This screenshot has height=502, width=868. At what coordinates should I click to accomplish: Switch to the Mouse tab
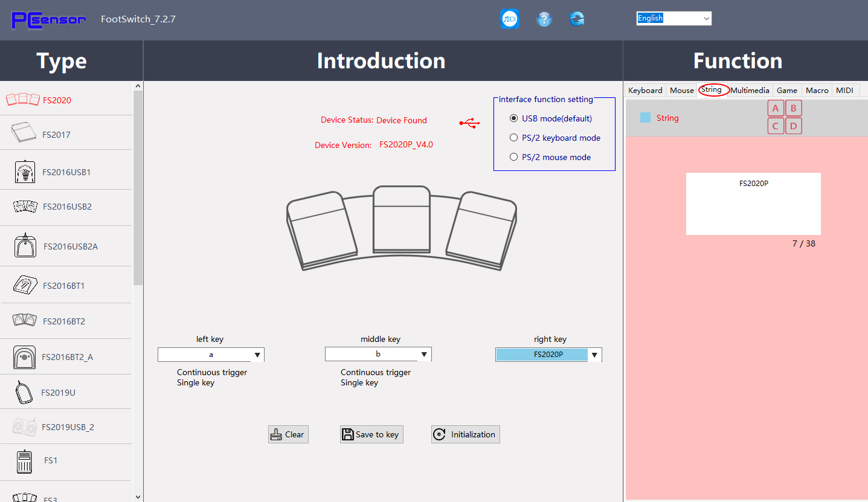point(682,90)
